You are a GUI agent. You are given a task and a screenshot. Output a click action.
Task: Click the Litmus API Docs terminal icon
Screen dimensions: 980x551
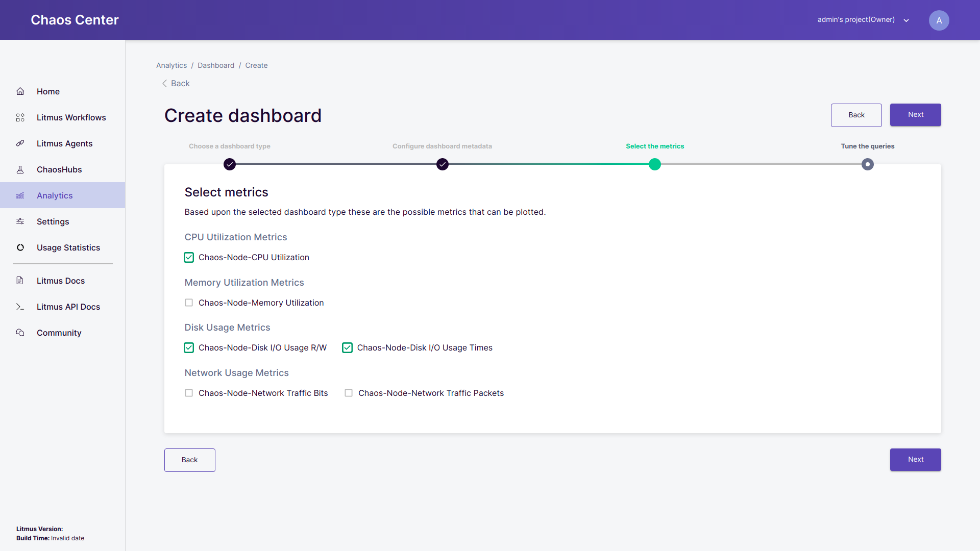click(20, 307)
